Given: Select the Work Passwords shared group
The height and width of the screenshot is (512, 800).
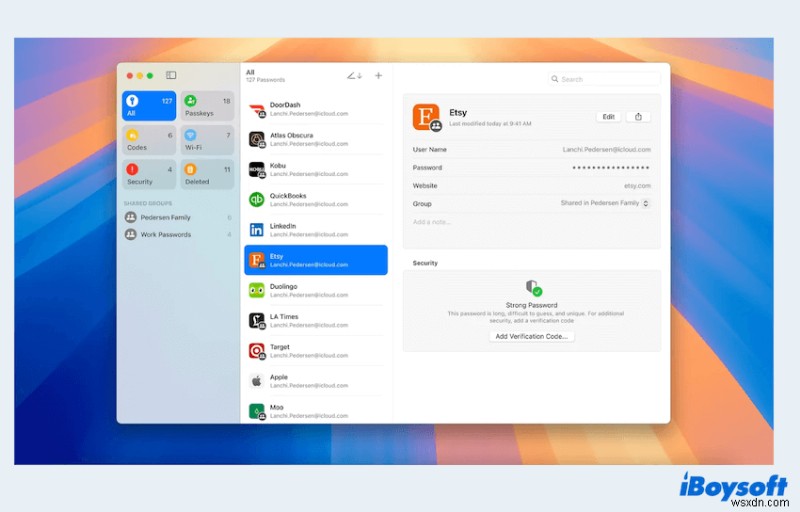Looking at the screenshot, I should [x=178, y=235].
